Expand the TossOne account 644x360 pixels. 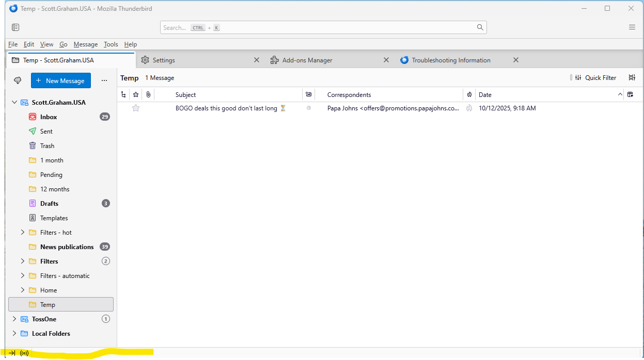coord(14,319)
